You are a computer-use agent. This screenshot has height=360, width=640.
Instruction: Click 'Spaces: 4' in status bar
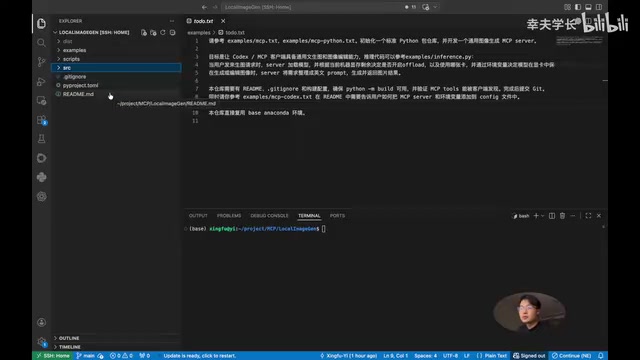(x=425, y=356)
